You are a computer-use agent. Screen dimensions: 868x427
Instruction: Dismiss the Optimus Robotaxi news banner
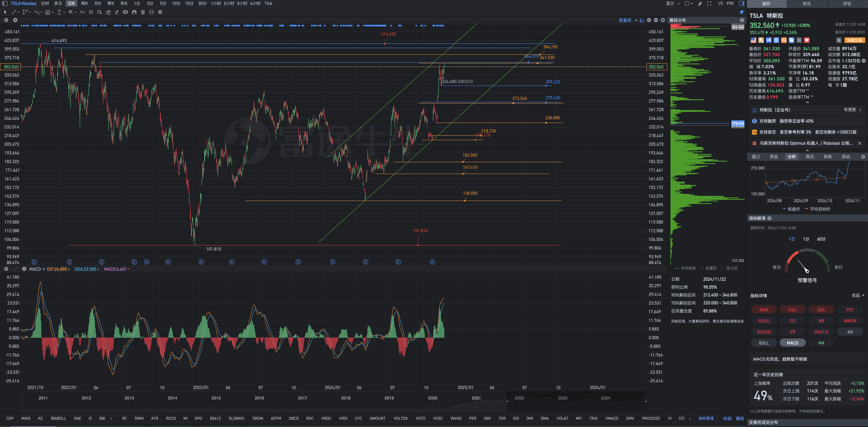(860, 143)
